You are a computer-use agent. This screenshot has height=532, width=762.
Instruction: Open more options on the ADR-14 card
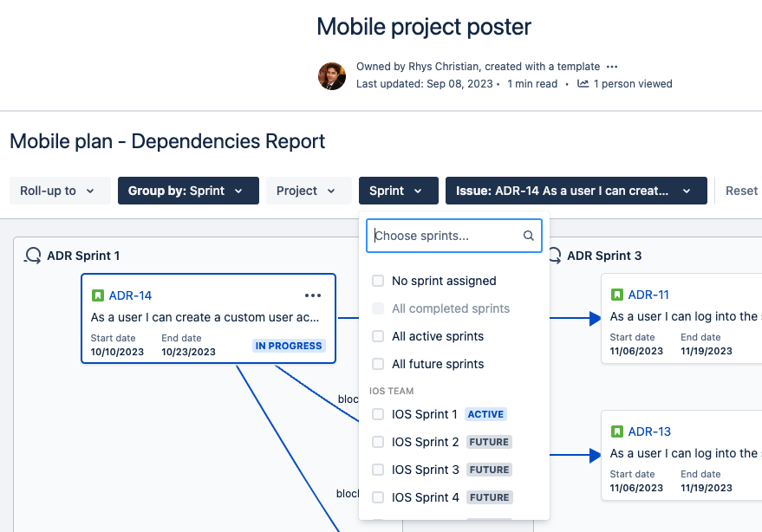coord(312,295)
